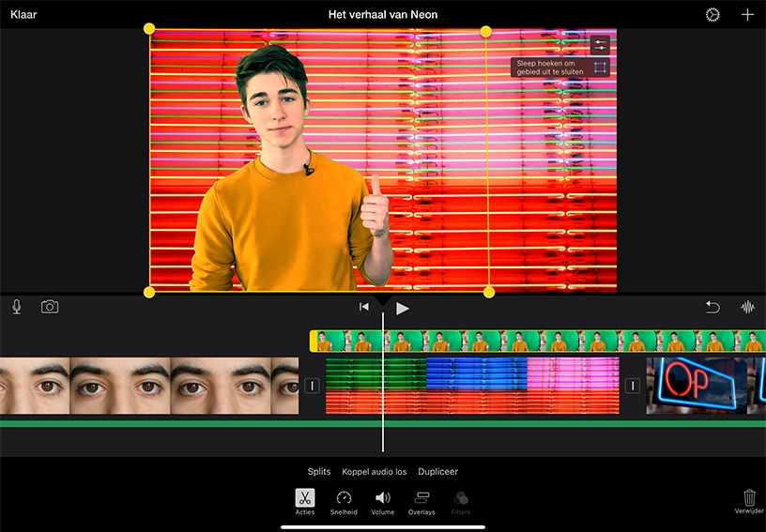Open green screen adjustment sliders icon
The width and height of the screenshot is (766, 532).
point(600,45)
